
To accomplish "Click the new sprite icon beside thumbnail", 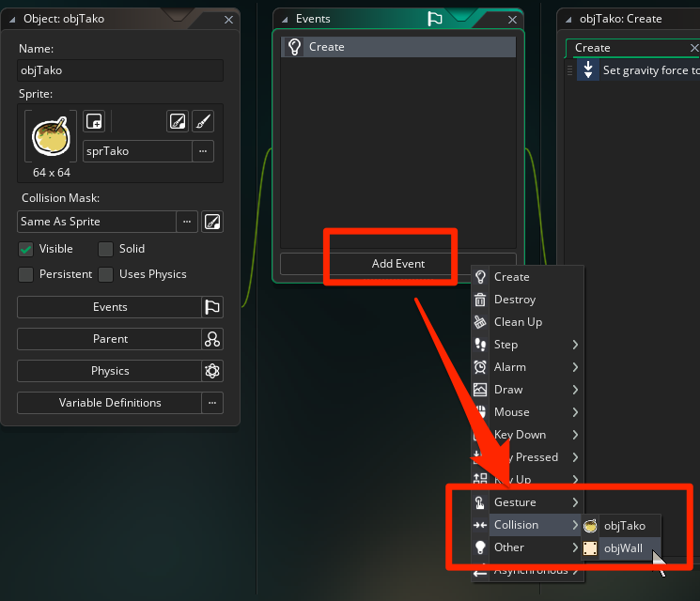I will [94, 121].
